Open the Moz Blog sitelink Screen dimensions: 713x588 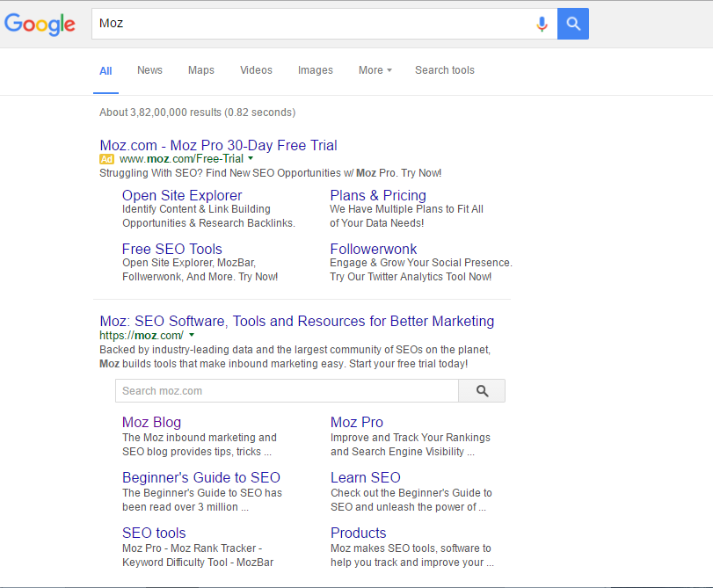(151, 423)
